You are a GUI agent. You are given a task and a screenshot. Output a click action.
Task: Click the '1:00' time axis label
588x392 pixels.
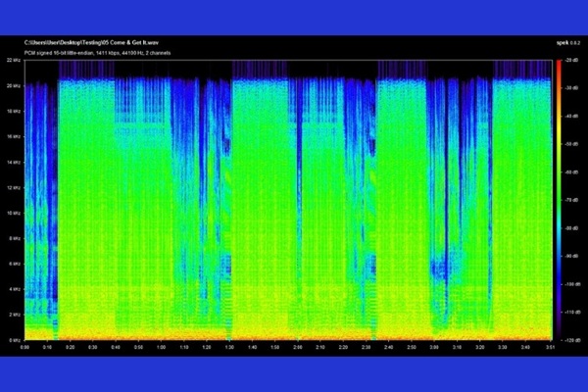tap(162, 347)
